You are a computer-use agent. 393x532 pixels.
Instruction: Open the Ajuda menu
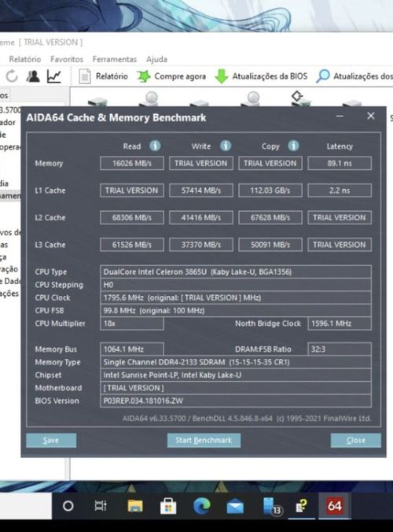point(156,59)
